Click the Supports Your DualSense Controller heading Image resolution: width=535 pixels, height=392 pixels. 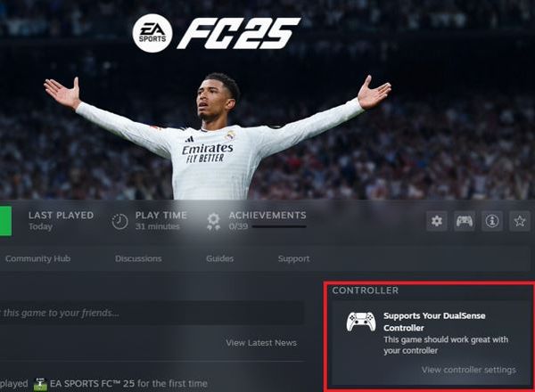coord(434,322)
